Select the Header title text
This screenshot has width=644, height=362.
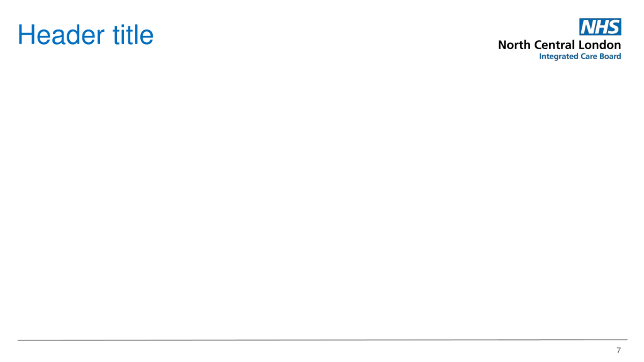point(86,35)
